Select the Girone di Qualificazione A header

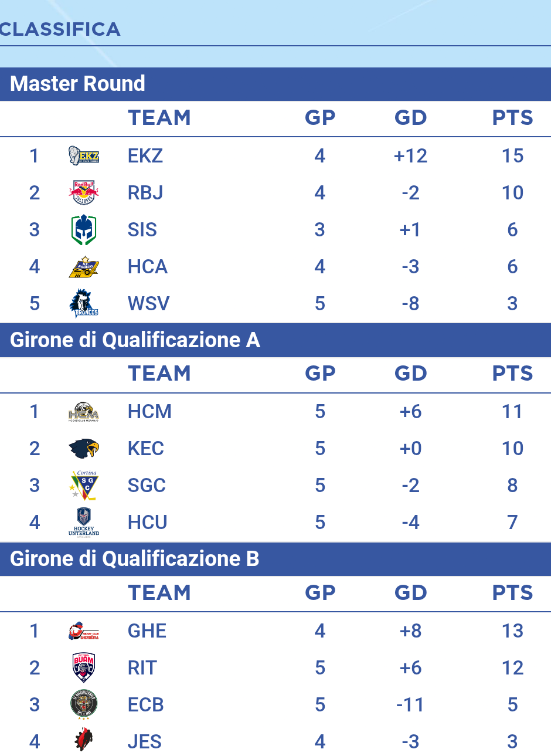(x=275, y=340)
